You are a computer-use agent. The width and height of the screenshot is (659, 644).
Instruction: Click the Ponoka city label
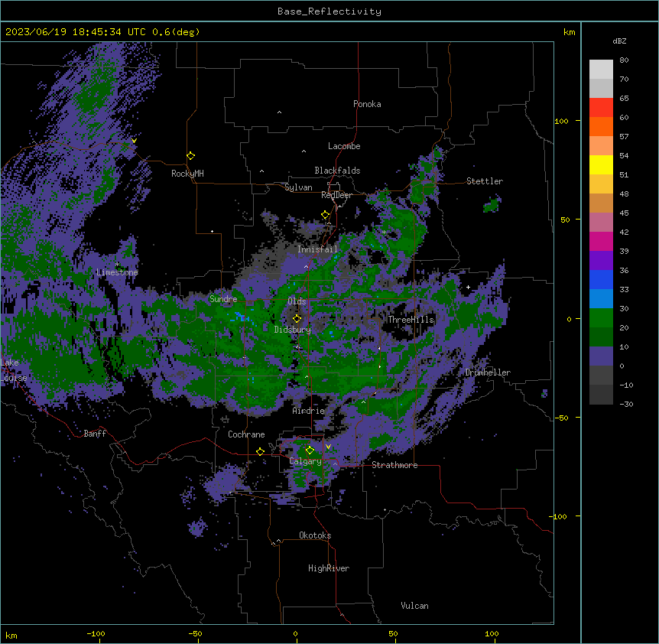click(x=367, y=104)
